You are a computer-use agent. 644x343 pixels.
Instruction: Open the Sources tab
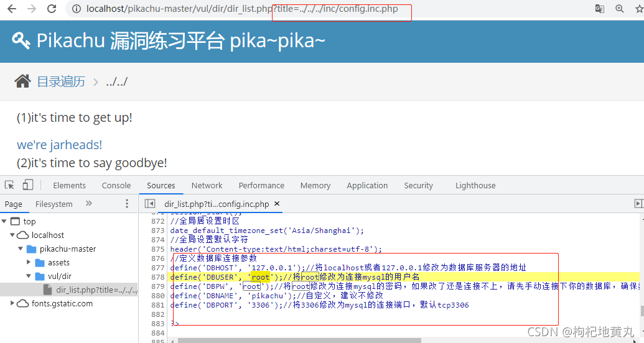tap(161, 185)
